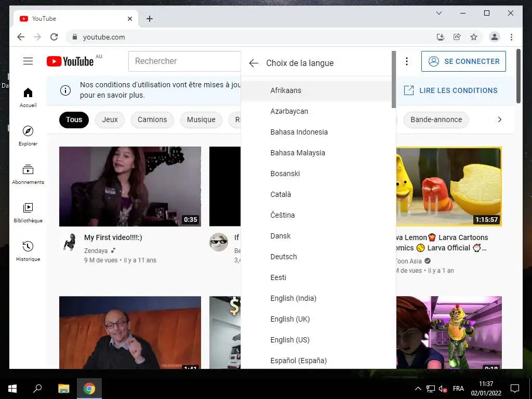Open a new Chrome tab
The width and height of the screenshot is (532, 399).
coord(149,19)
